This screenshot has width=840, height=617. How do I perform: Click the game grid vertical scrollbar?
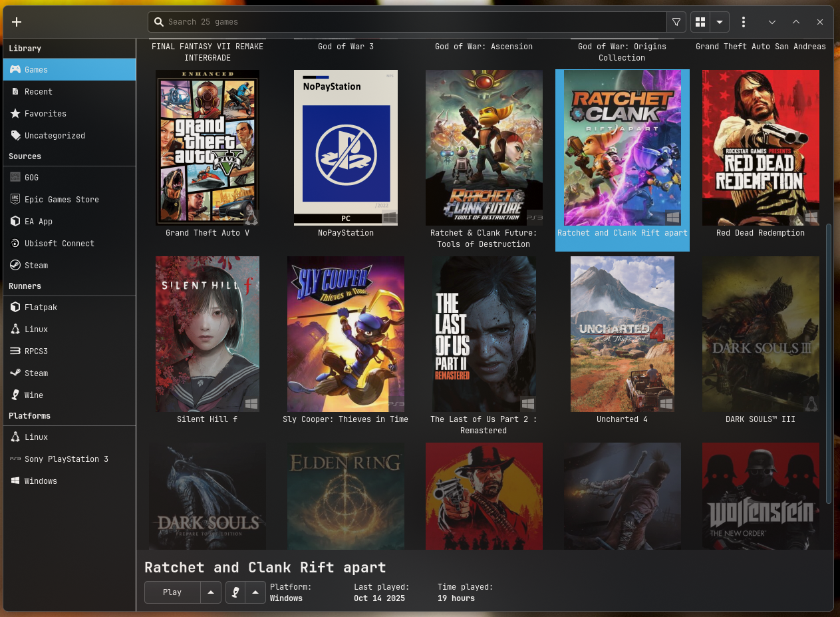pos(829,363)
